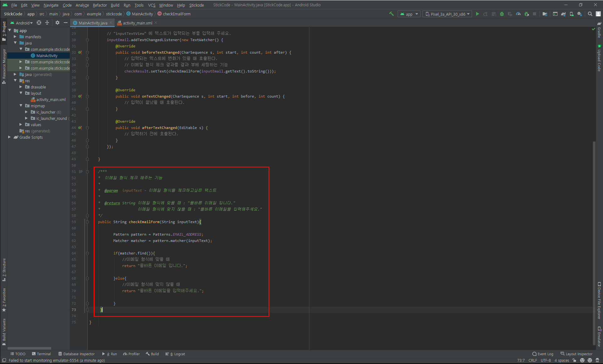Screen dimensions: 603x364
Task: Click the Search Everywhere magnifier icon
Action: (x=590, y=14)
